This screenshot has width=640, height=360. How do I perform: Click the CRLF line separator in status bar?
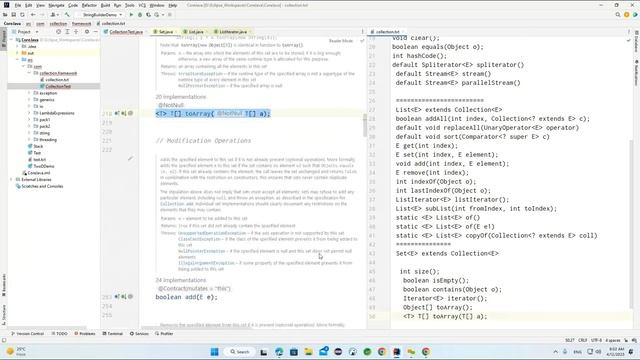[x=582, y=340]
